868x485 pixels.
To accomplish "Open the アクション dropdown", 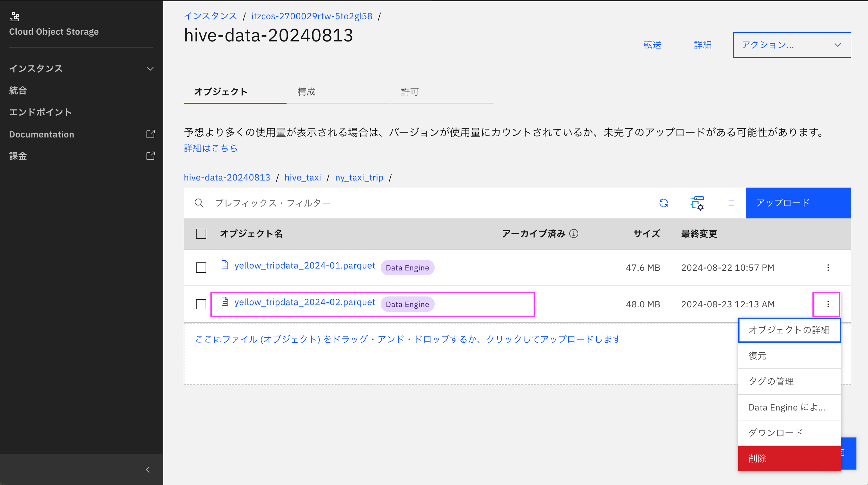I will (792, 45).
